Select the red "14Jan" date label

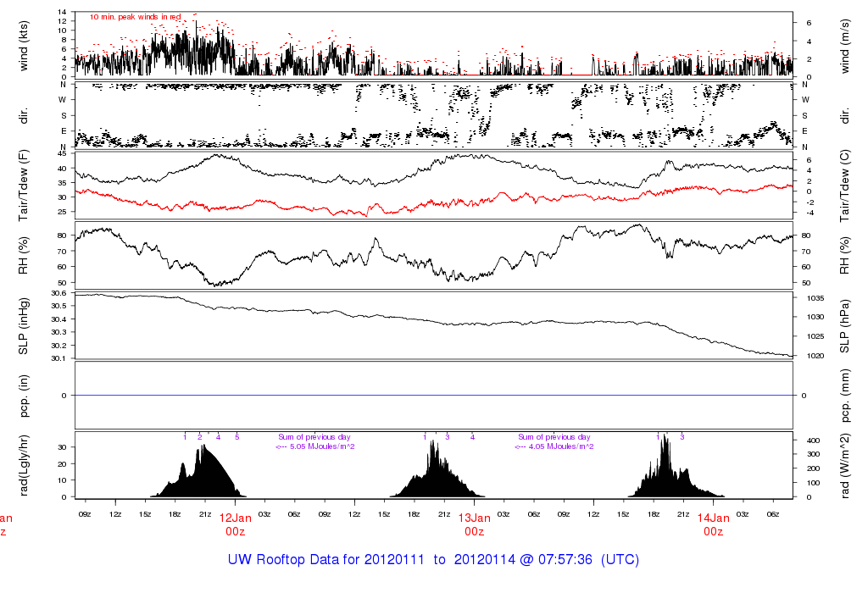pyautogui.click(x=713, y=518)
